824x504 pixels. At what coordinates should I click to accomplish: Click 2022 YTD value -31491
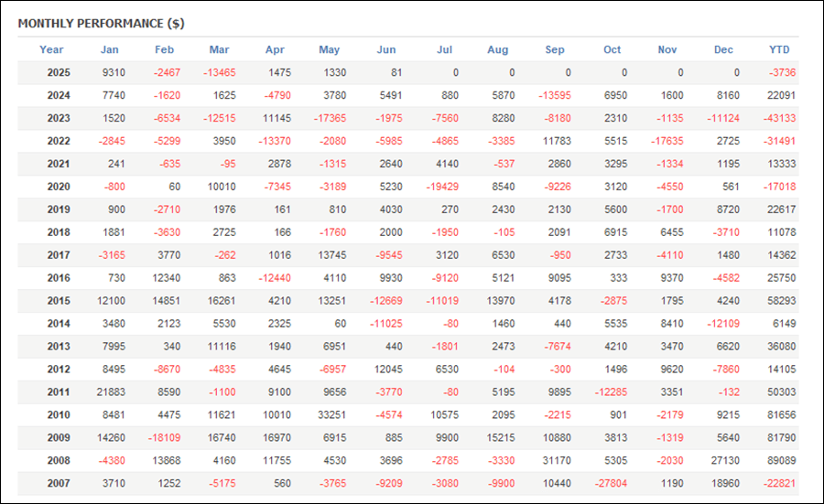point(780,141)
